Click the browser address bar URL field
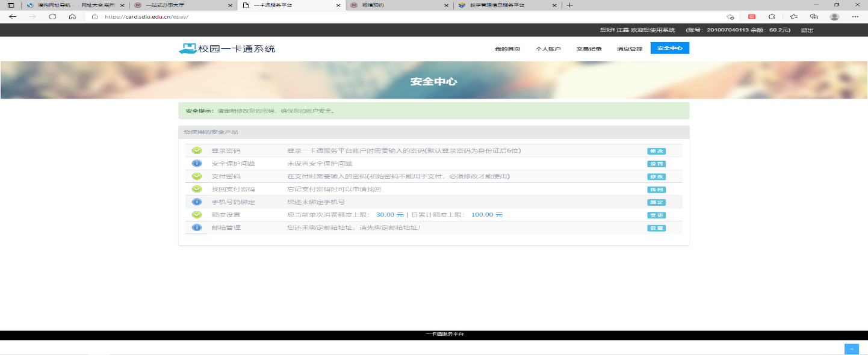The image size is (868, 355). coord(361,17)
